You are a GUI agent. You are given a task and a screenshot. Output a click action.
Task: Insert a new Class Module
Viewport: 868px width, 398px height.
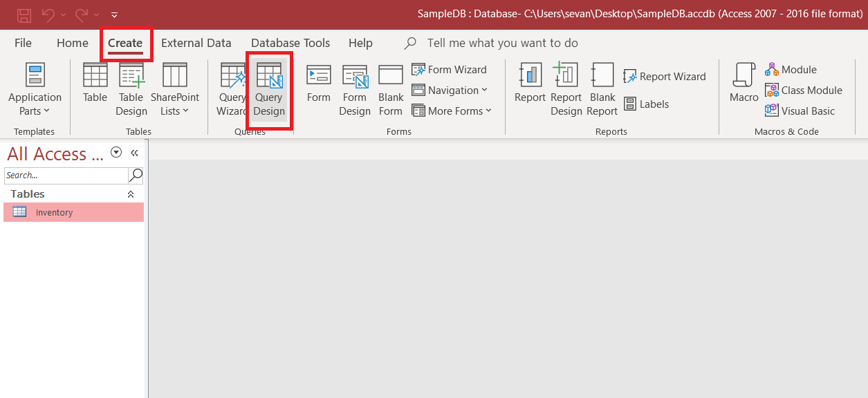click(x=803, y=90)
